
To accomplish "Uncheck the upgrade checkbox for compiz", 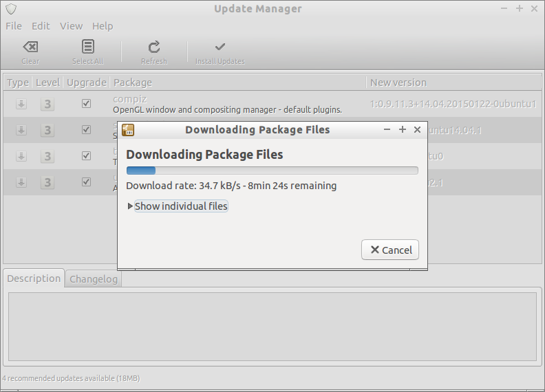I will click(x=86, y=104).
